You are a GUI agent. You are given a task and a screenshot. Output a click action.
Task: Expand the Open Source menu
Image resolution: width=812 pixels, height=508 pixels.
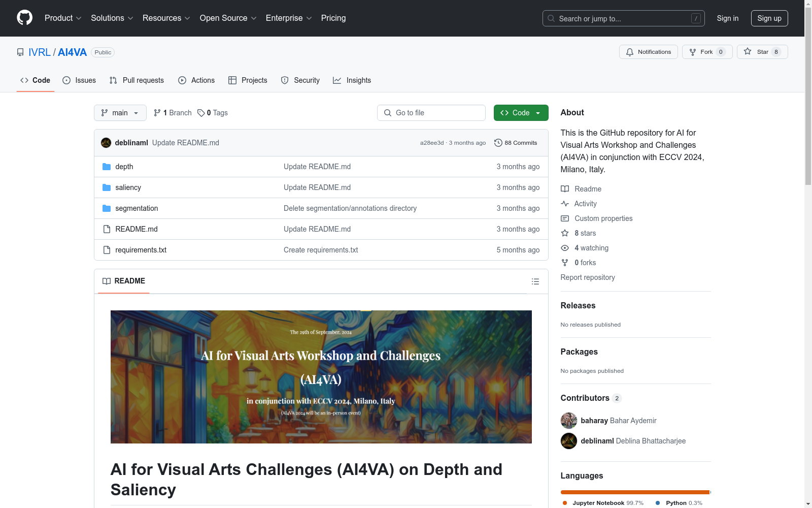[228, 18]
